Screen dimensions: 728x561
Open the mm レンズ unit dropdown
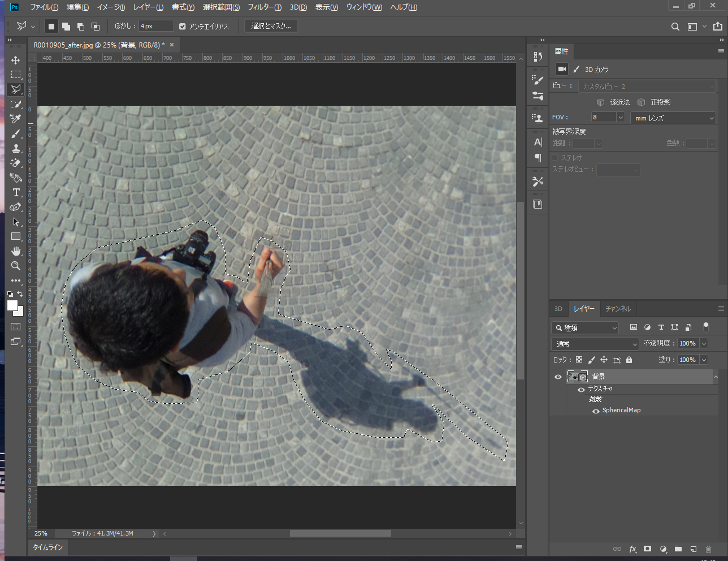pos(673,118)
